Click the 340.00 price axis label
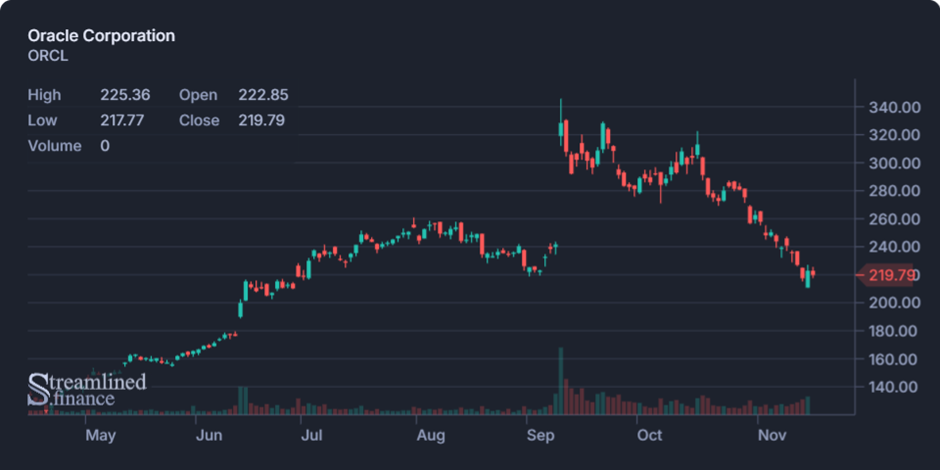The width and height of the screenshot is (940, 470). (894, 107)
